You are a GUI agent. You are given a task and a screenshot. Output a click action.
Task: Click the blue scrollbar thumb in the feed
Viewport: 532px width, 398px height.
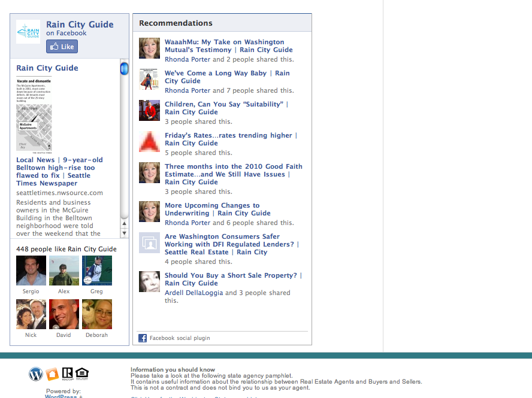point(124,68)
